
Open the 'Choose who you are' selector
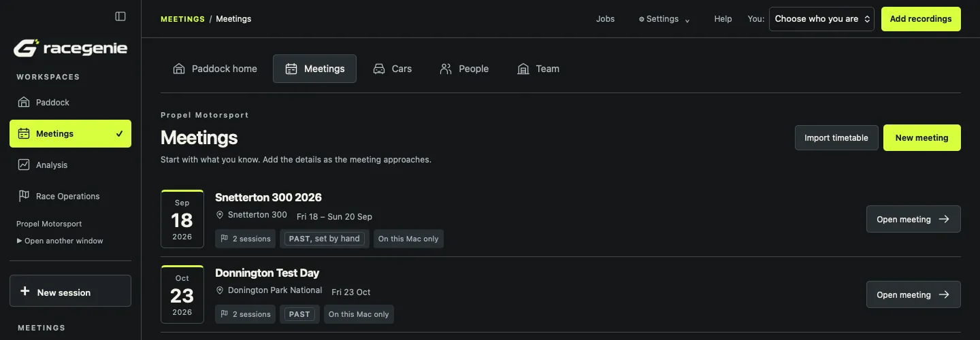click(822, 19)
